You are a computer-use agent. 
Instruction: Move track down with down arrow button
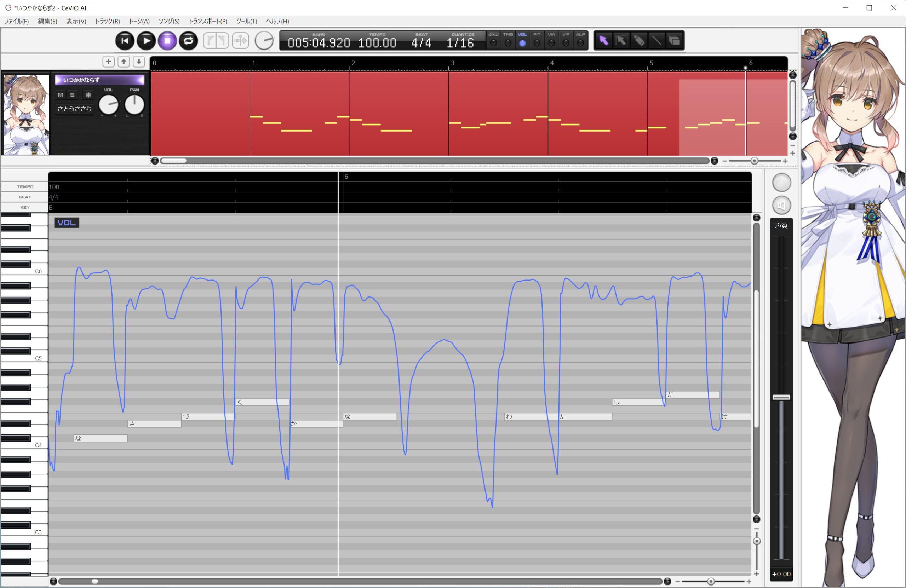tap(139, 62)
